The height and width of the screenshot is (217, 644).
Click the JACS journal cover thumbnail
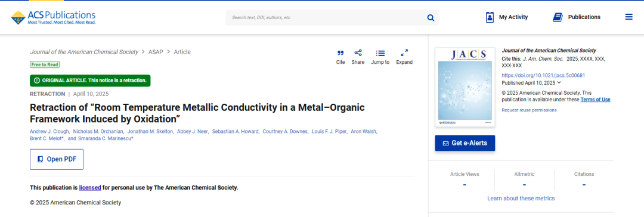click(x=465, y=87)
